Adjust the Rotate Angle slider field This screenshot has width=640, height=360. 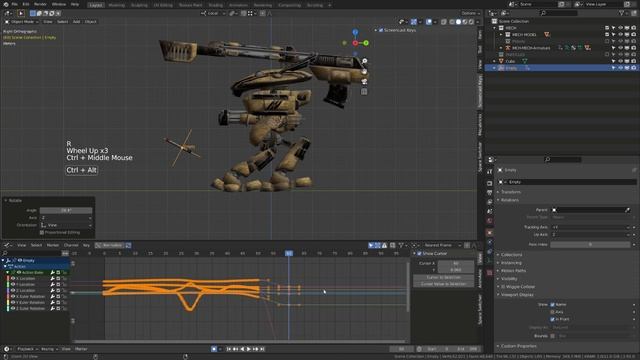pos(66,210)
